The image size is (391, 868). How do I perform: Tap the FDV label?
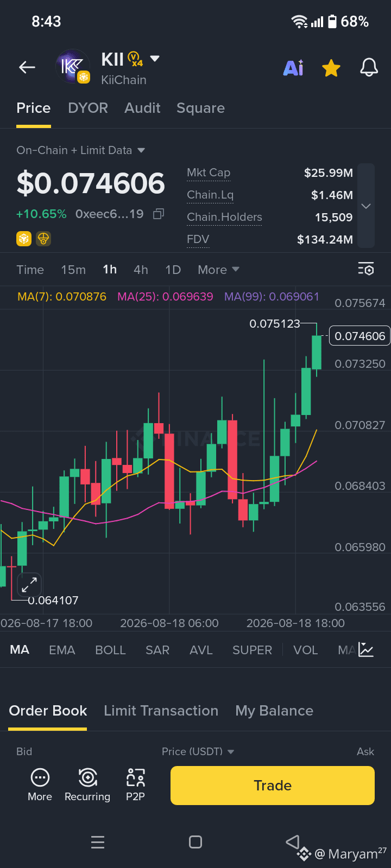198,239
